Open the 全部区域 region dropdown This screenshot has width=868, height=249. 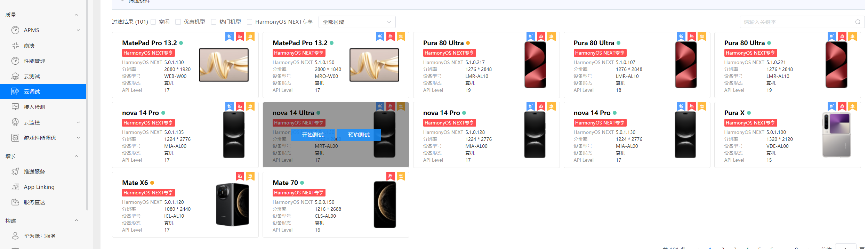click(x=357, y=22)
